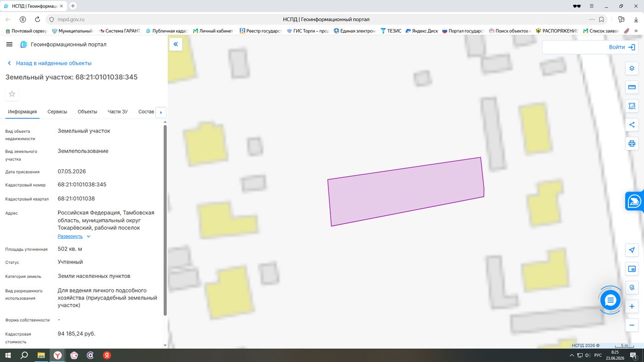Open Windows taskbar search
644x362 pixels.
tap(24, 355)
